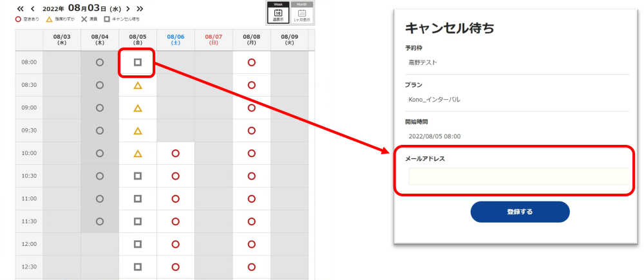Viewport: 644px width, 280px height.
Task: Click gray circle at 08/04 08:30
Action: tap(99, 85)
